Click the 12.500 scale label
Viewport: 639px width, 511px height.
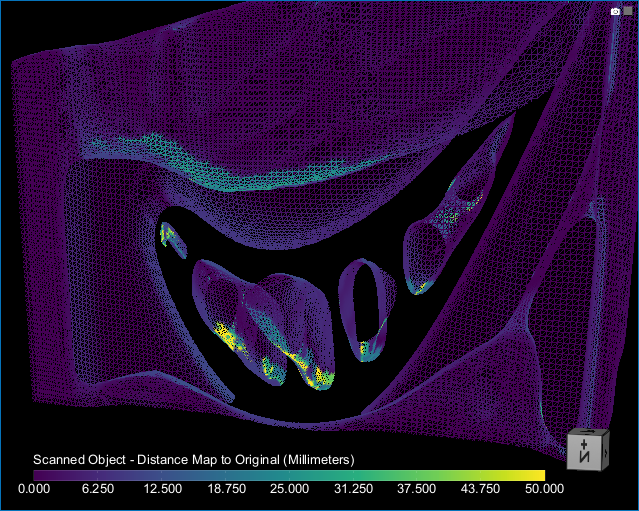(x=162, y=489)
